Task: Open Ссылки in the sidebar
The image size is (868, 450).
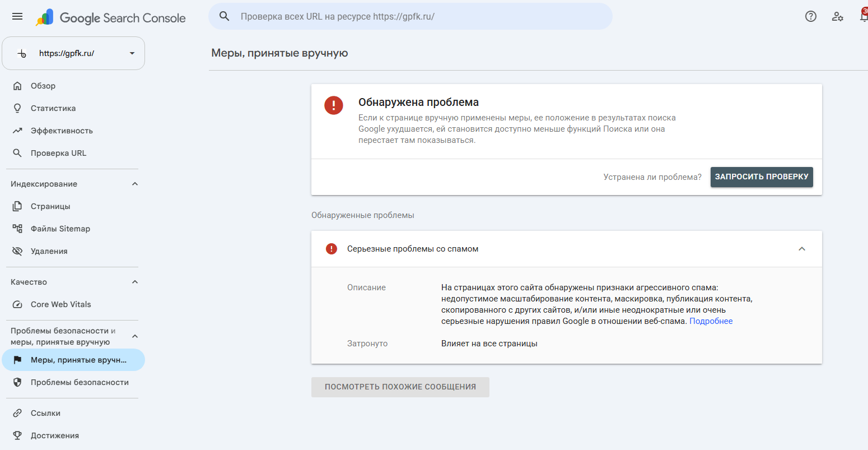Action: click(73, 413)
